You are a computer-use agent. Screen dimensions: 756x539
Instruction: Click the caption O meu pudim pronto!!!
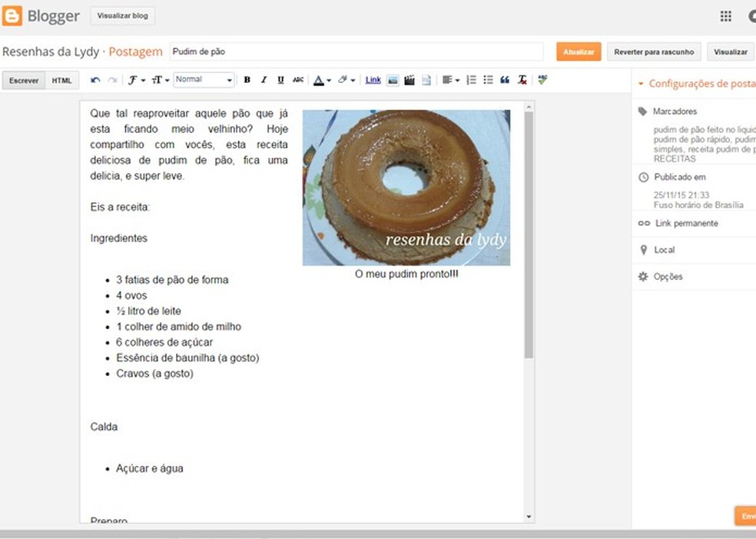tap(406, 274)
